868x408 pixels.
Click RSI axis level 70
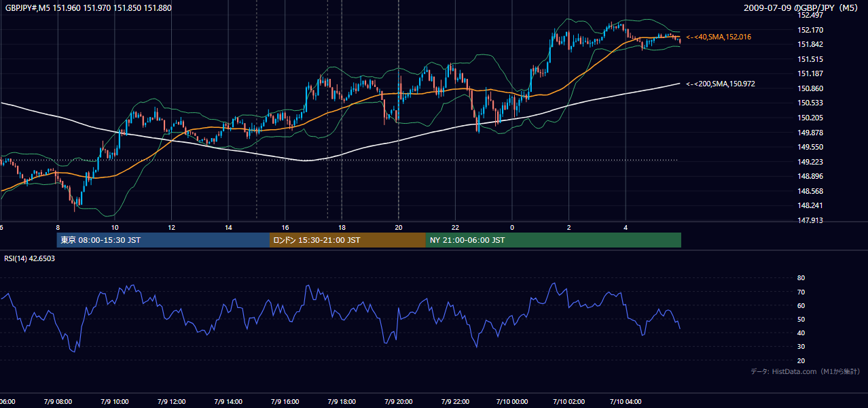(x=801, y=292)
